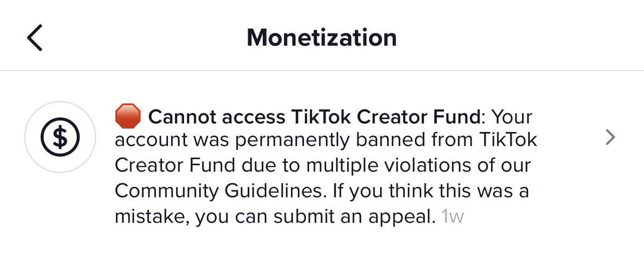This screenshot has height=264, width=644.
Task: Click 'TikTok' at end of second line
Action: click(506, 141)
